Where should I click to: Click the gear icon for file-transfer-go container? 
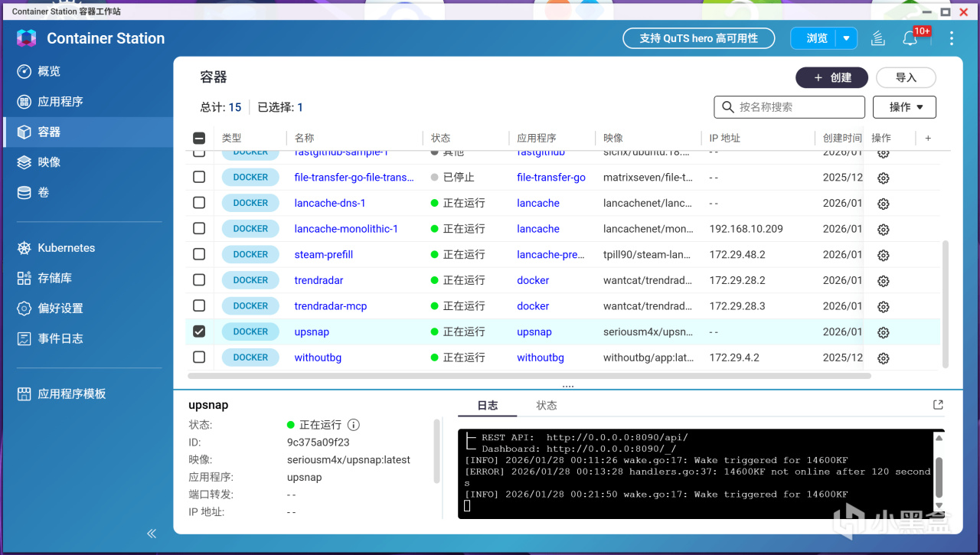[x=883, y=178]
